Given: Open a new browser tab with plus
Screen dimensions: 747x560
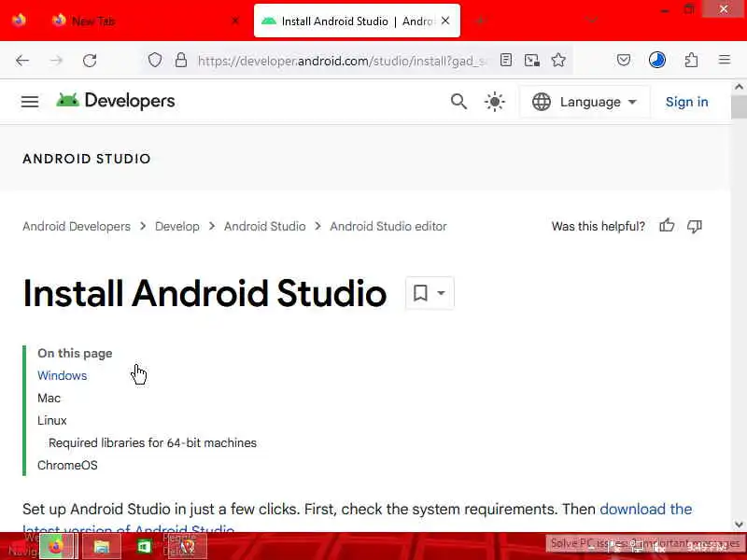Looking at the screenshot, I should pyautogui.click(x=481, y=21).
